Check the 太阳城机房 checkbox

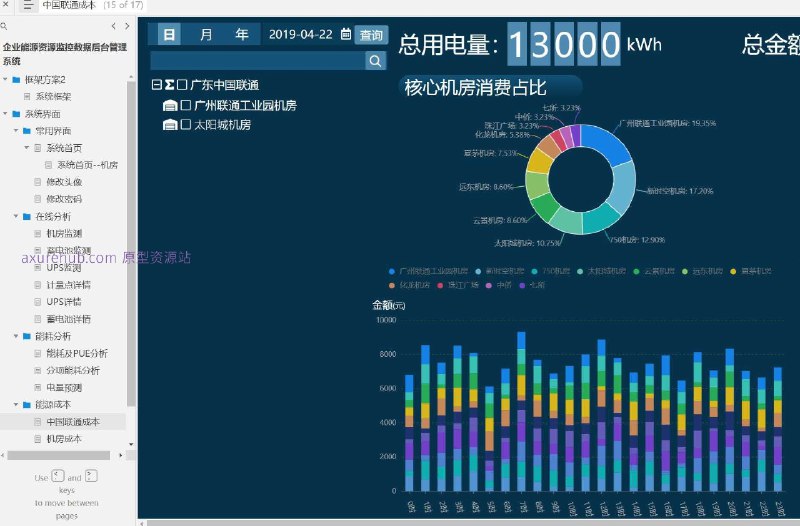(x=186, y=124)
